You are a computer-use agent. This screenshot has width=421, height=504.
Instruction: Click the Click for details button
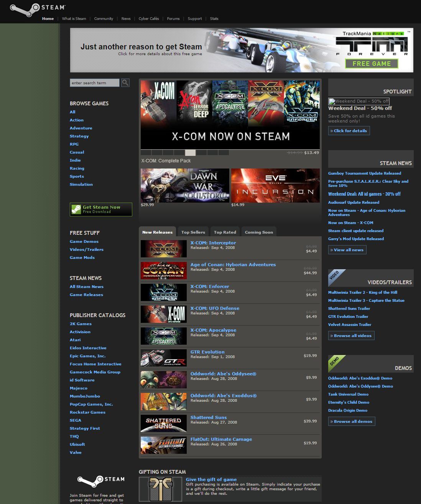pyautogui.click(x=349, y=131)
